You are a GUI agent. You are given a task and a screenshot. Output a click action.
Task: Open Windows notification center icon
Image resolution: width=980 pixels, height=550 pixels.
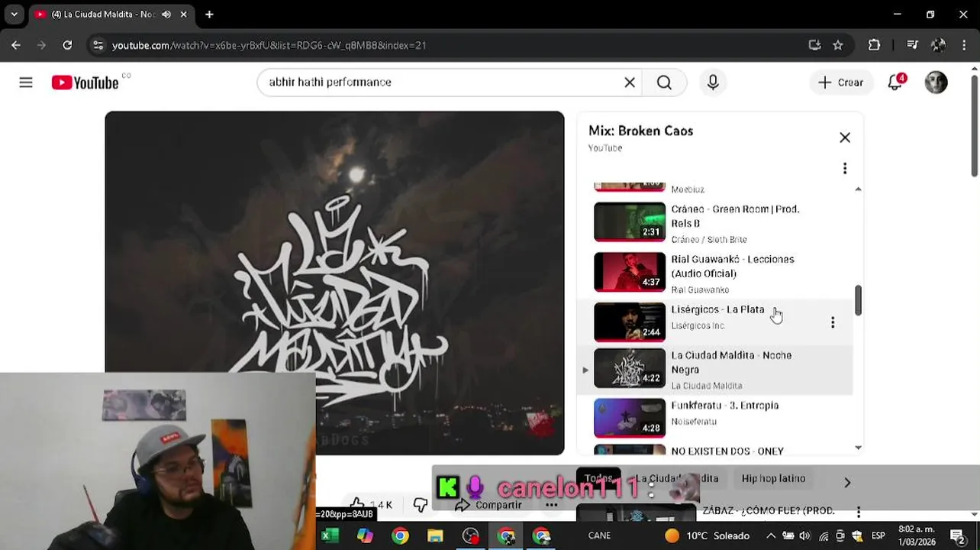958,535
